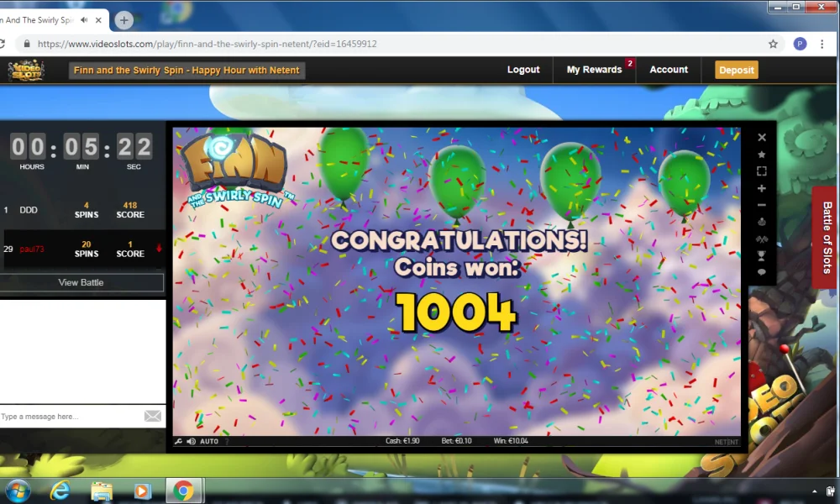Toggle game sound speaker icon
Viewport: 840px width, 504px height.
coord(191,441)
